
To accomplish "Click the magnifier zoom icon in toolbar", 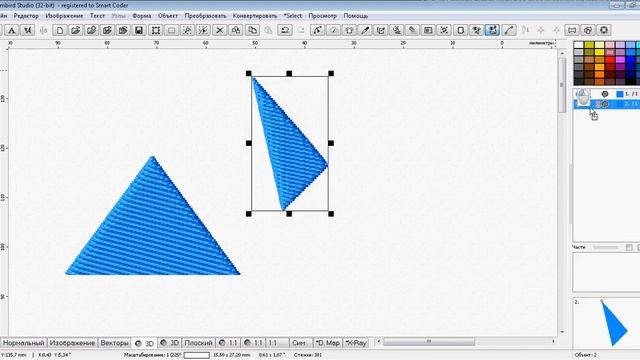I will coord(396,30).
